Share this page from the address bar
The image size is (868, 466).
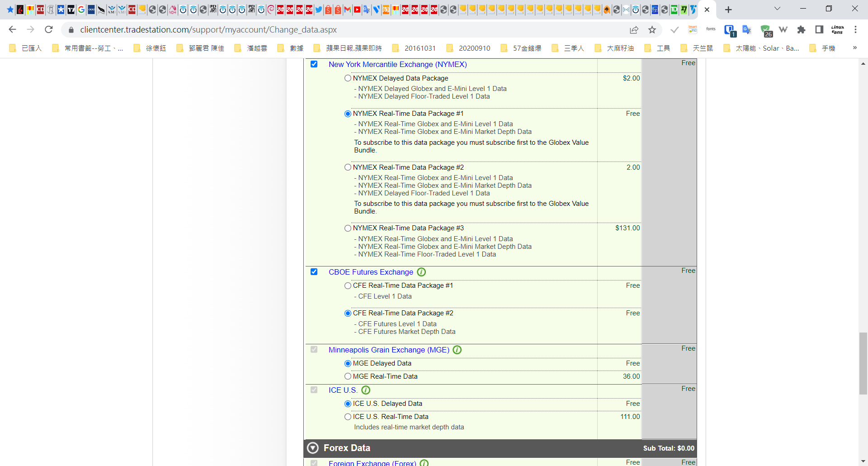coord(634,30)
